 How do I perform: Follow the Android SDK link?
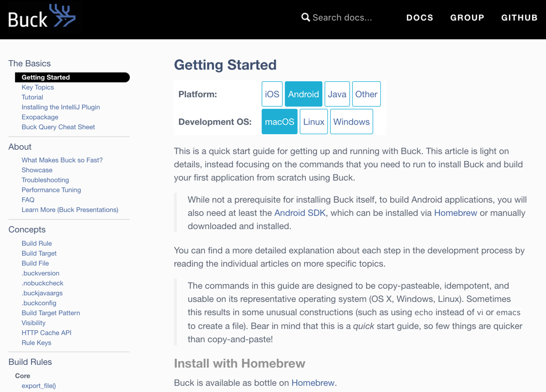point(300,213)
